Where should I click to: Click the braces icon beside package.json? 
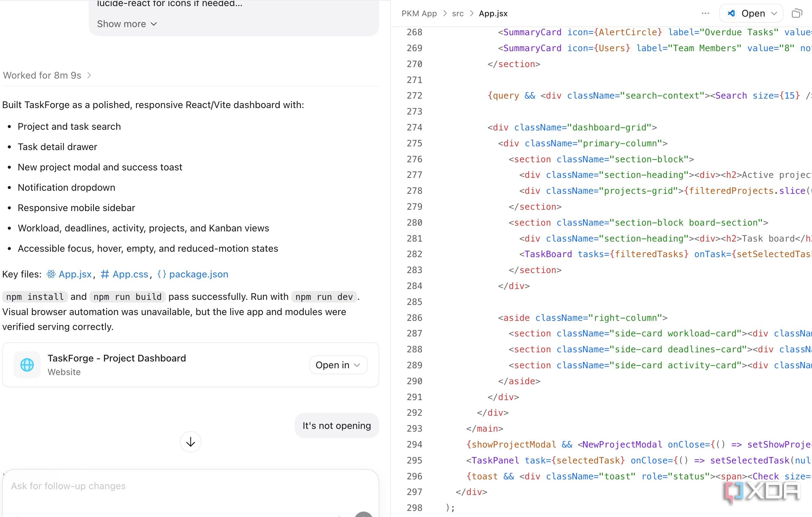coord(162,274)
